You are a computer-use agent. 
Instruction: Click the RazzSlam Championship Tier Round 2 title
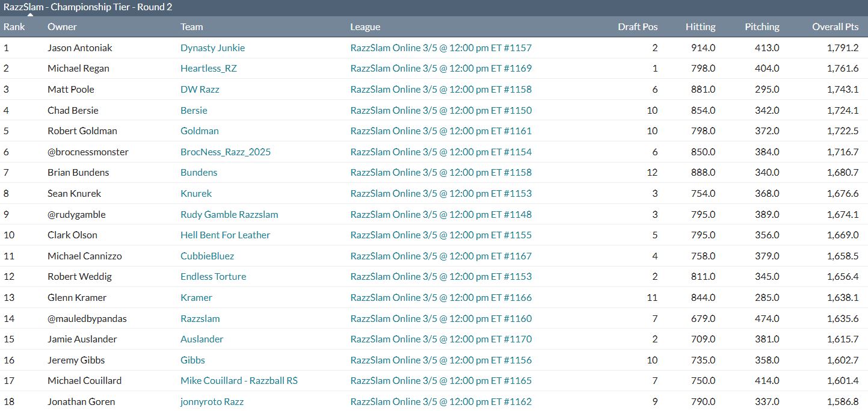point(88,7)
